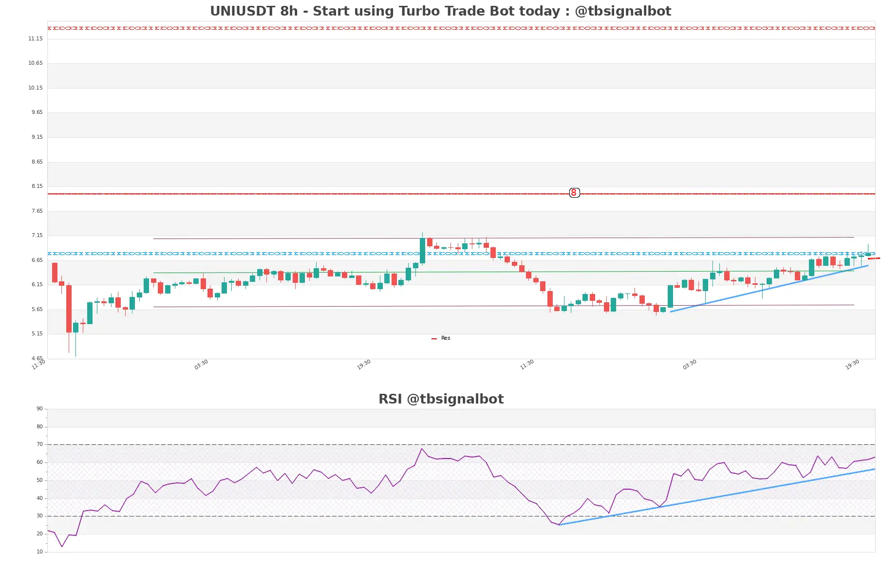Viewport: 882px width, 588px height.
Task: Click the 7.15 price axis label
Action: [37, 235]
